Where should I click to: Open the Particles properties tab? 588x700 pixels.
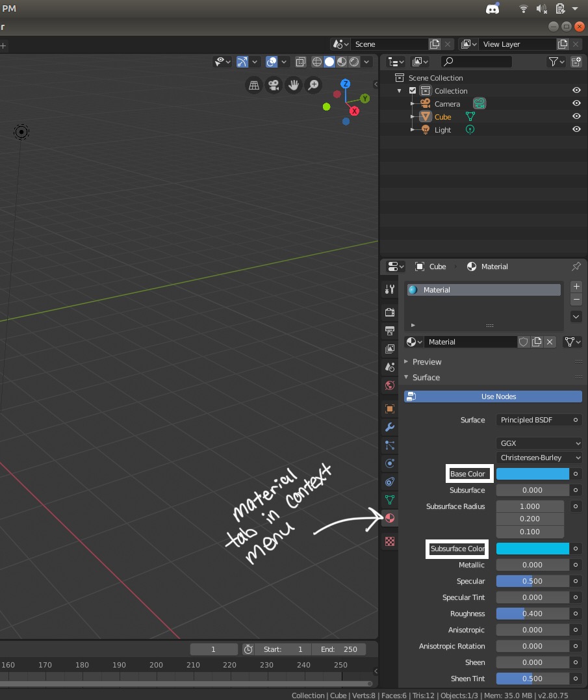point(389,445)
